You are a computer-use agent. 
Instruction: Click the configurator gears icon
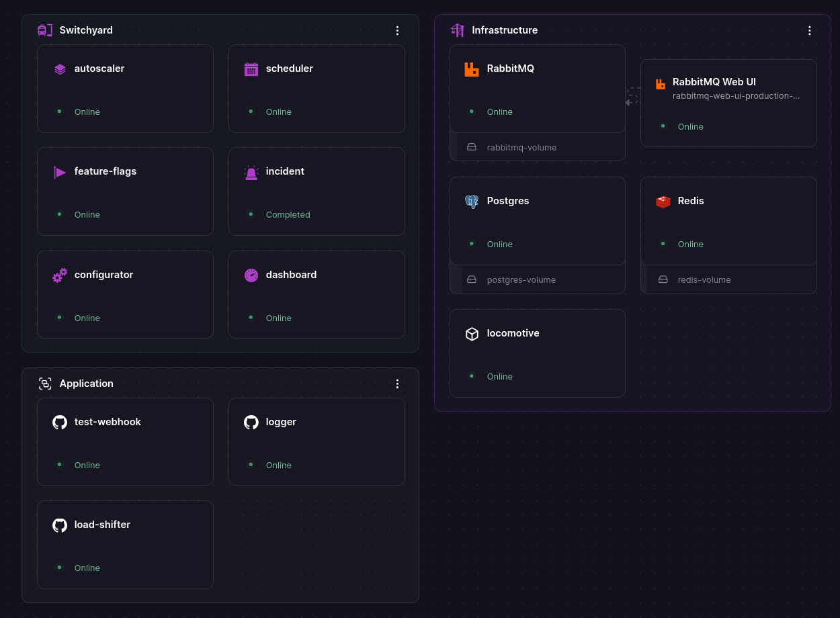pos(60,275)
